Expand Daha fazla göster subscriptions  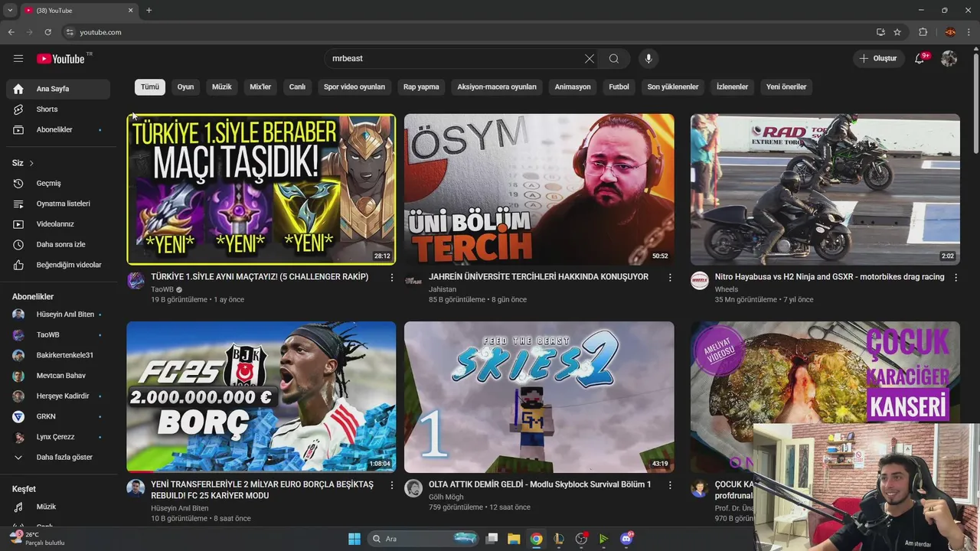(58, 457)
